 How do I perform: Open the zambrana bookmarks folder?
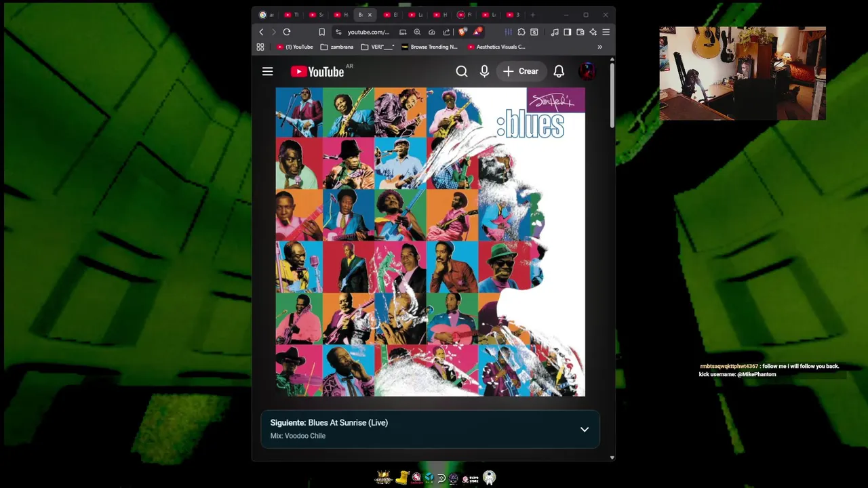(337, 47)
